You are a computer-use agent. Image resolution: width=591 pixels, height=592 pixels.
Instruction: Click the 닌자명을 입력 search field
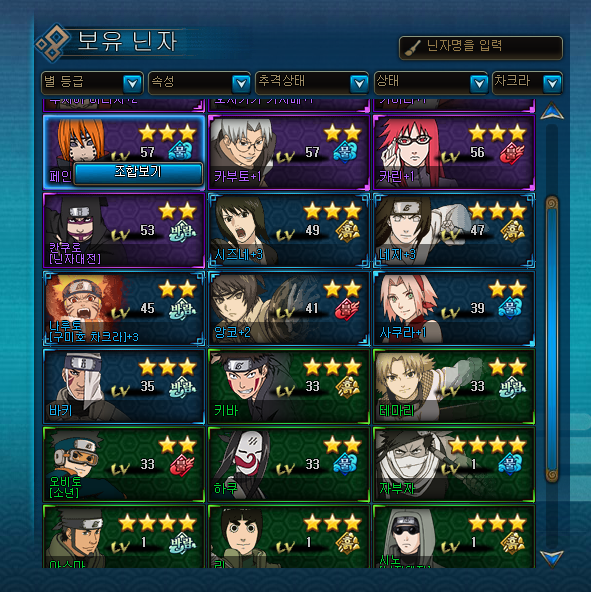[481, 48]
